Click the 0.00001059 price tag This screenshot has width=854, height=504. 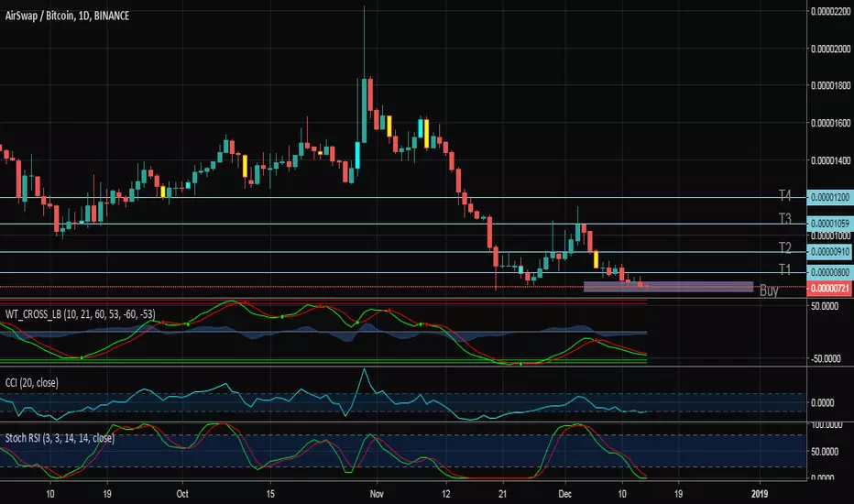coord(829,224)
